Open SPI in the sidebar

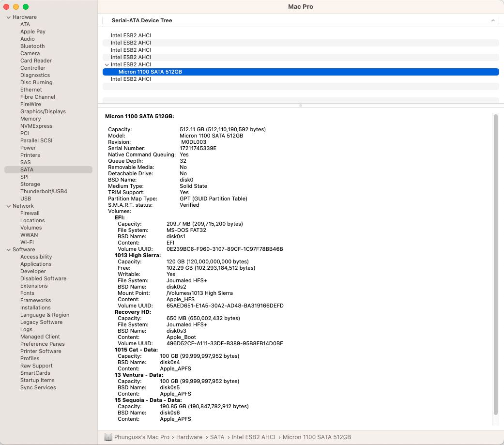24,177
